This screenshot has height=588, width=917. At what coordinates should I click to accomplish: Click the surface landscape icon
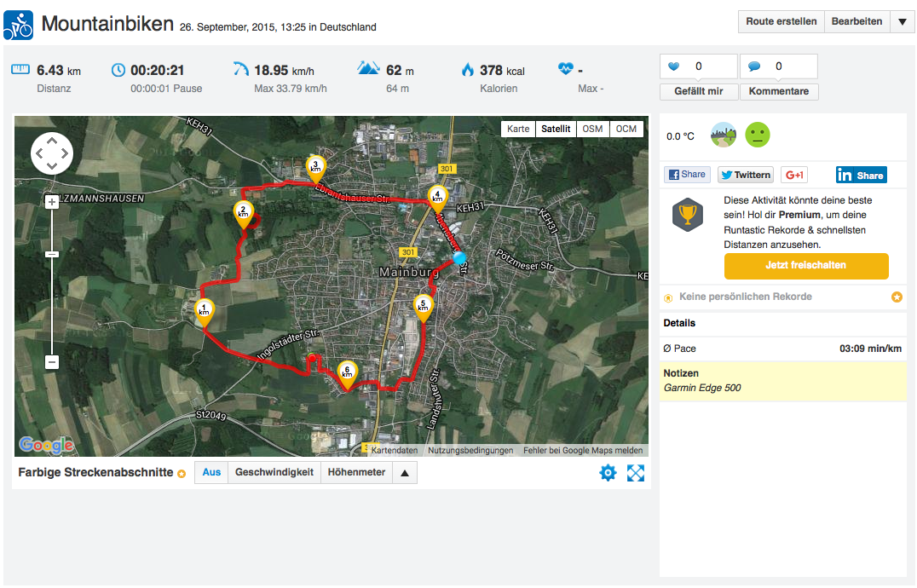[x=724, y=135]
